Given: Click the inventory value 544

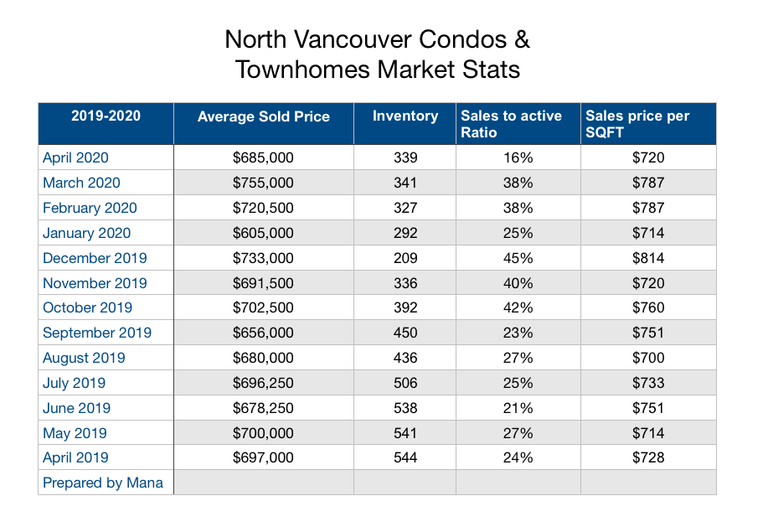Looking at the screenshot, I should pos(405,457).
